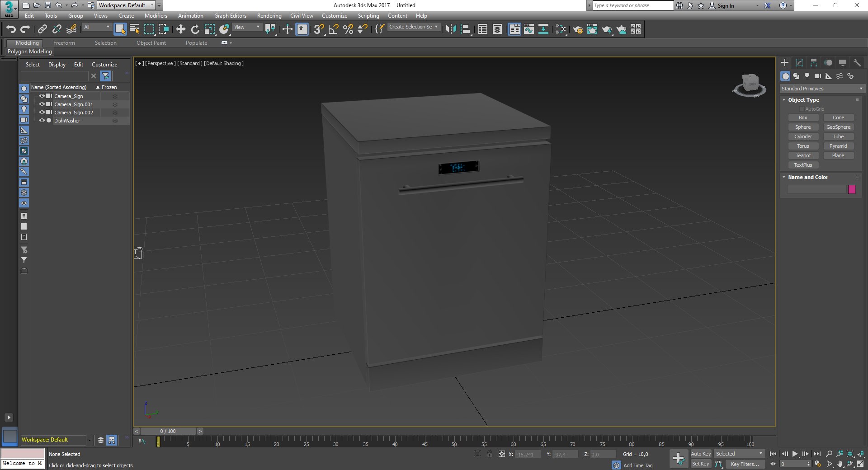Click the pink MAXScript listener box
Image resolution: width=868 pixels, height=470 pixels.
coord(23,453)
